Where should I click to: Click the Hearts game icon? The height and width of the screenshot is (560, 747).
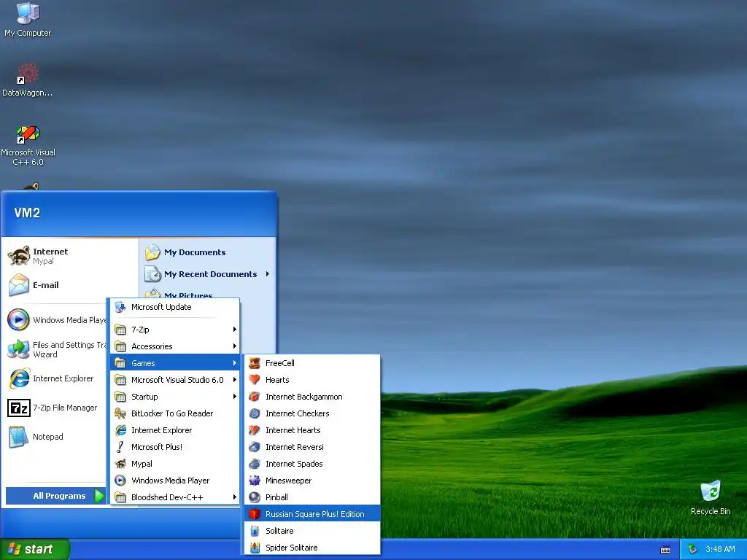click(255, 379)
